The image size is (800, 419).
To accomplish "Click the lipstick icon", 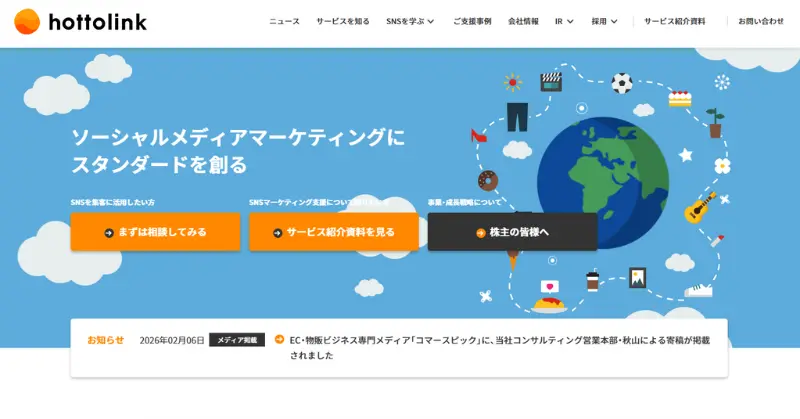I will pyautogui.click(x=717, y=241).
